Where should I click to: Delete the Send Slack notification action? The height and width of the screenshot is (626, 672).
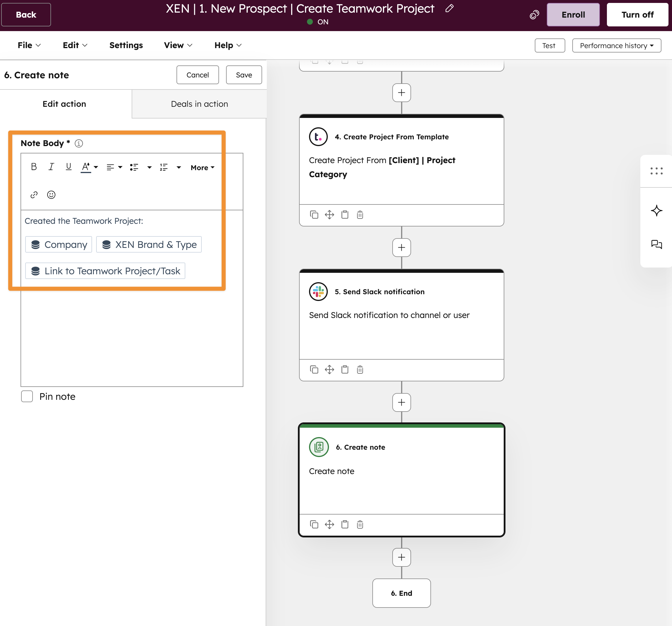pyautogui.click(x=360, y=370)
